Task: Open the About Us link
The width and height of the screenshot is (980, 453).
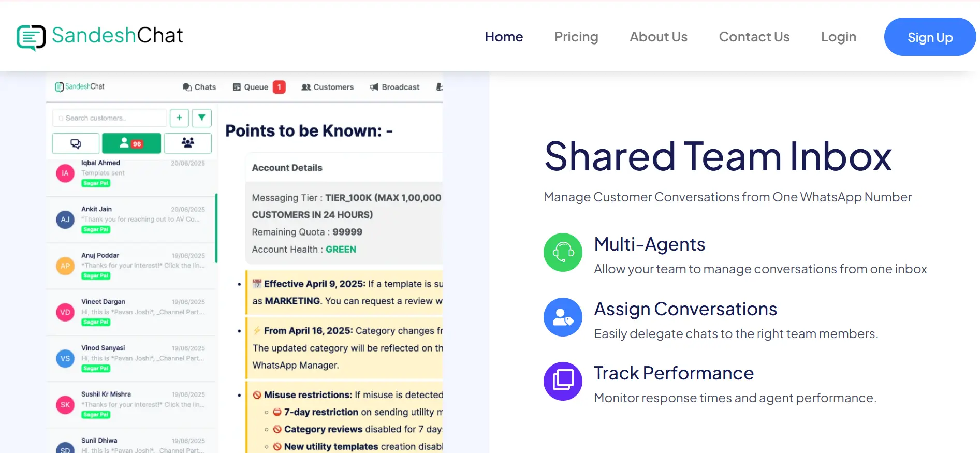Action: click(659, 37)
